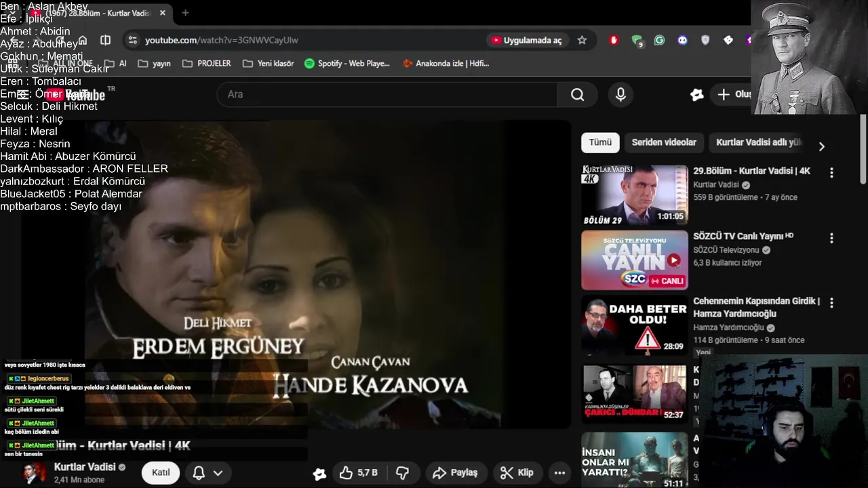Open the Yeni klasör bookmarks folder
The width and height of the screenshot is (868, 488).
[268, 63]
